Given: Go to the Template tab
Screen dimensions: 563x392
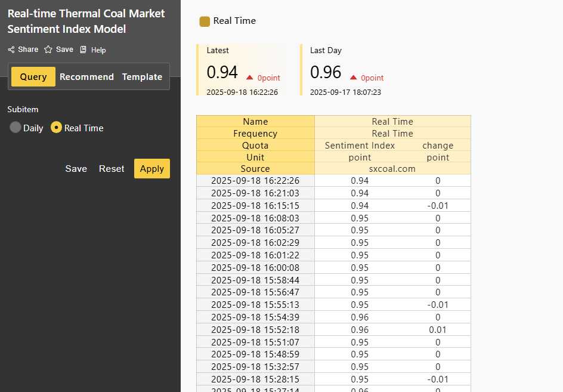Looking at the screenshot, I should 142,76.
